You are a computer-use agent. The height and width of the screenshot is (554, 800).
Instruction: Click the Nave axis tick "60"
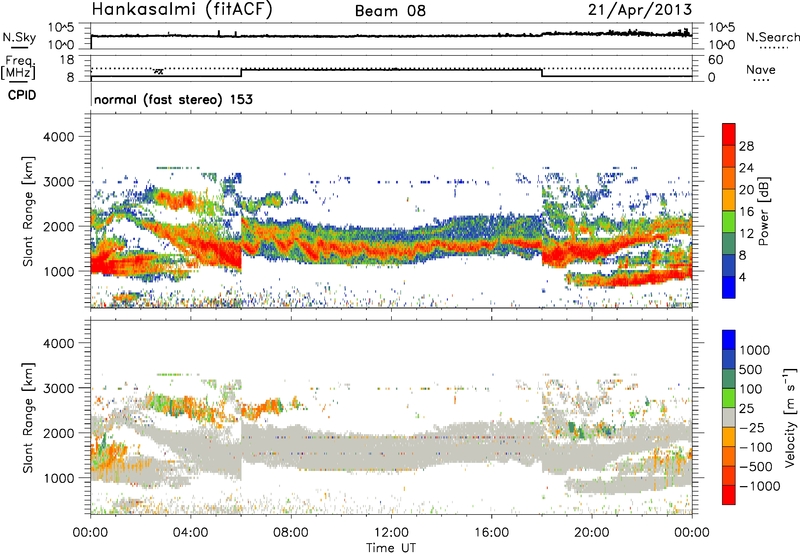(715, 60)
